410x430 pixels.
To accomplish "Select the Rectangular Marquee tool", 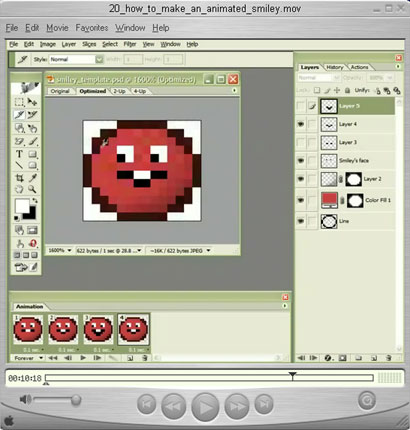I will 19,102.
